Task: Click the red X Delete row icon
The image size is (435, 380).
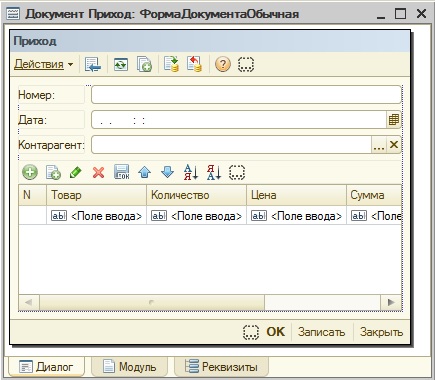Action: coord(98,172)
